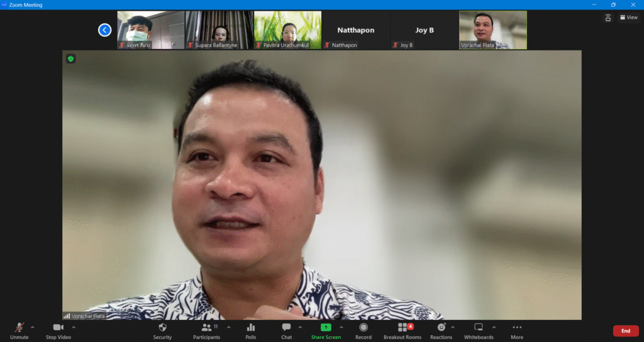This screenshot has height=342, width=644.
Task: Click the green encryption shield icon
Action: (x=71, y=58)
